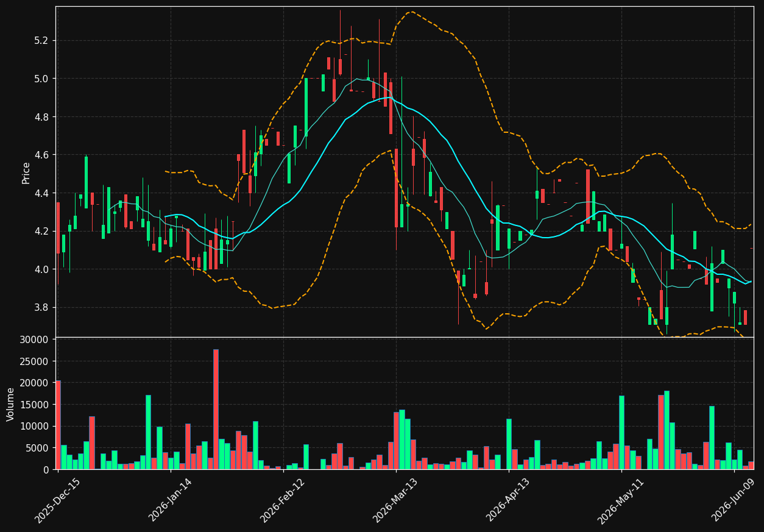
Task: Click the tallest red volume bar near 27500
Action: click(x=216, y=409)
